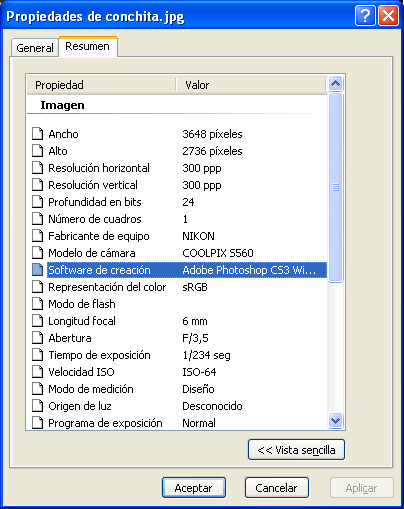Click the value 3648 píxeles

(x=212, y=134)
